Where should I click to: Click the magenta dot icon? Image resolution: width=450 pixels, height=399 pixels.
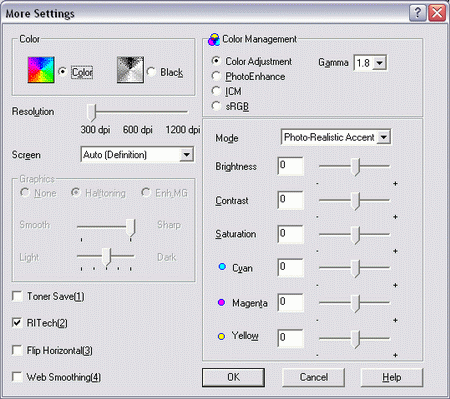point(221,302)
